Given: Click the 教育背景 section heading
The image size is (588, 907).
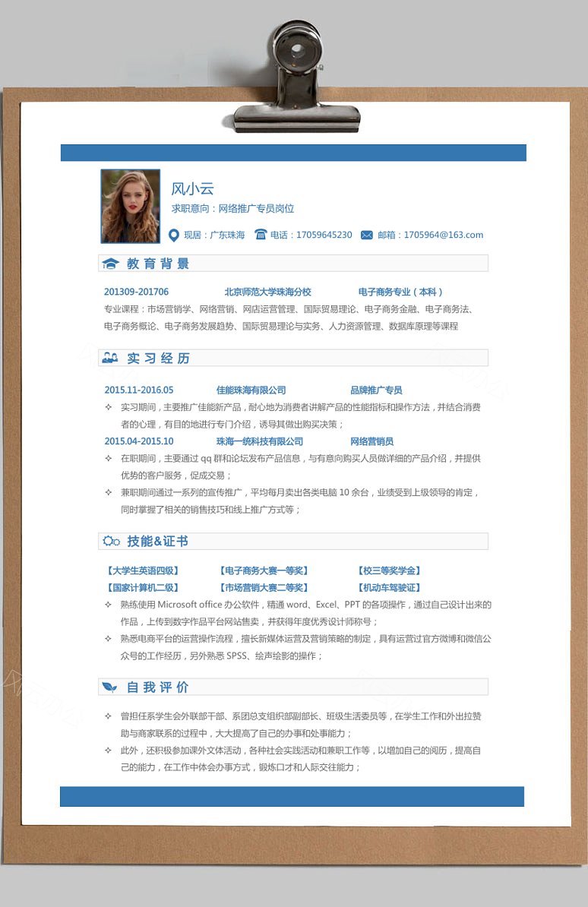Looking at the screenshot, I should 158,264.
